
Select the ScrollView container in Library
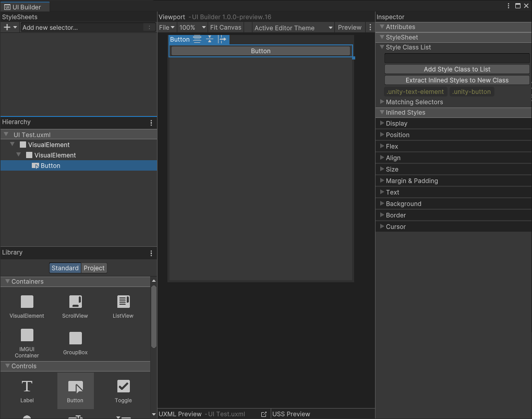point(75,306)
